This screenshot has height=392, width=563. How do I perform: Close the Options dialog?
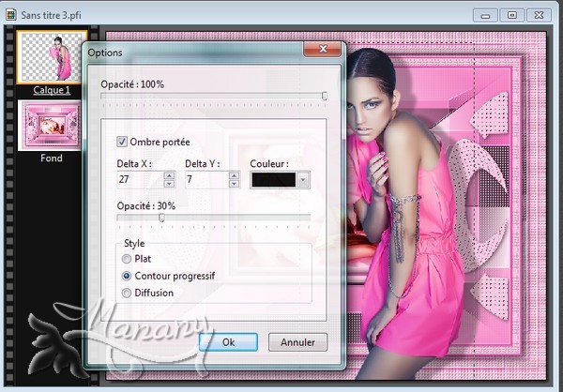point(323,49)
